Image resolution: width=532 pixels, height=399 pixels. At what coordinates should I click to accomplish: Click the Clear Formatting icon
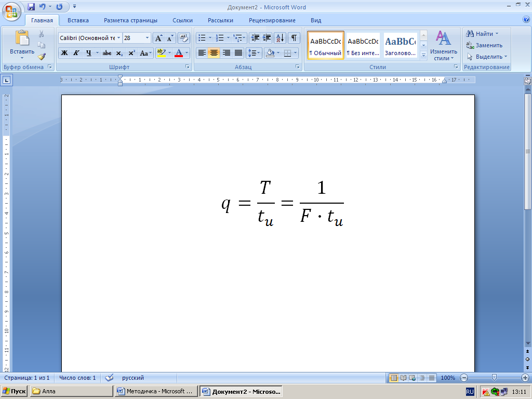[183, 38]
